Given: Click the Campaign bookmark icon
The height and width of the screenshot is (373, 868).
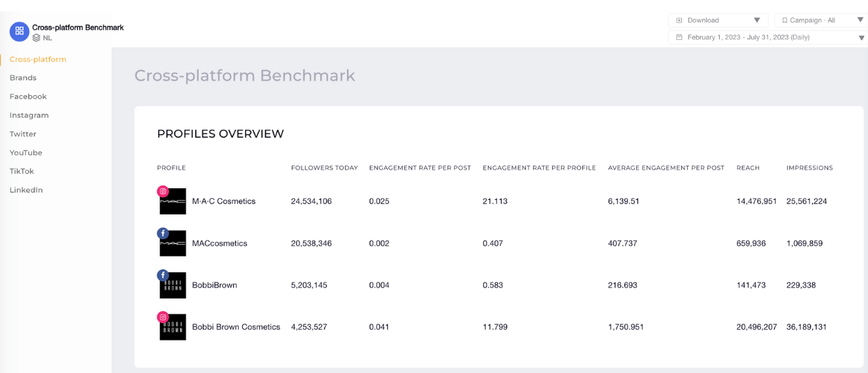Looking at the screenshot, I should pyautogui.click(x=785, y=21).
